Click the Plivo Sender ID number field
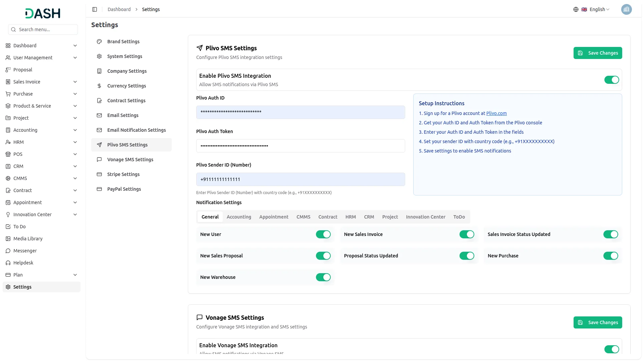Viewport: 644px width, 362px height. 301,179
